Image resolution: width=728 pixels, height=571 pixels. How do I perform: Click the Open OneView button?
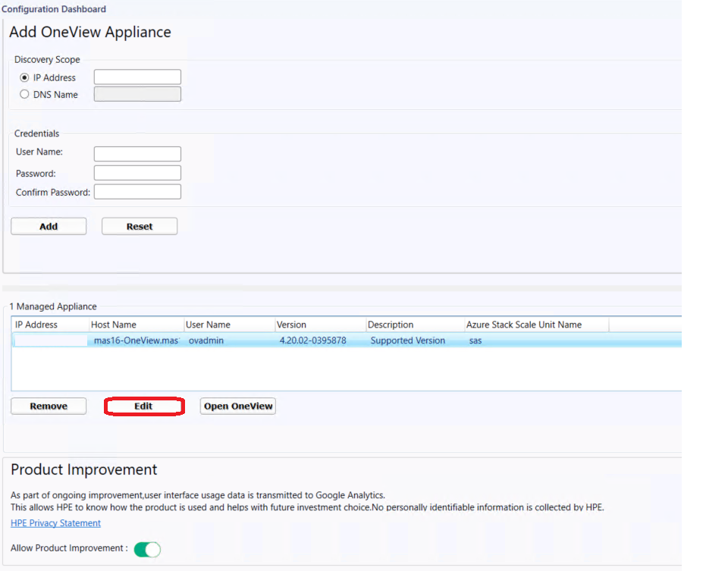(x=237, y=406)
